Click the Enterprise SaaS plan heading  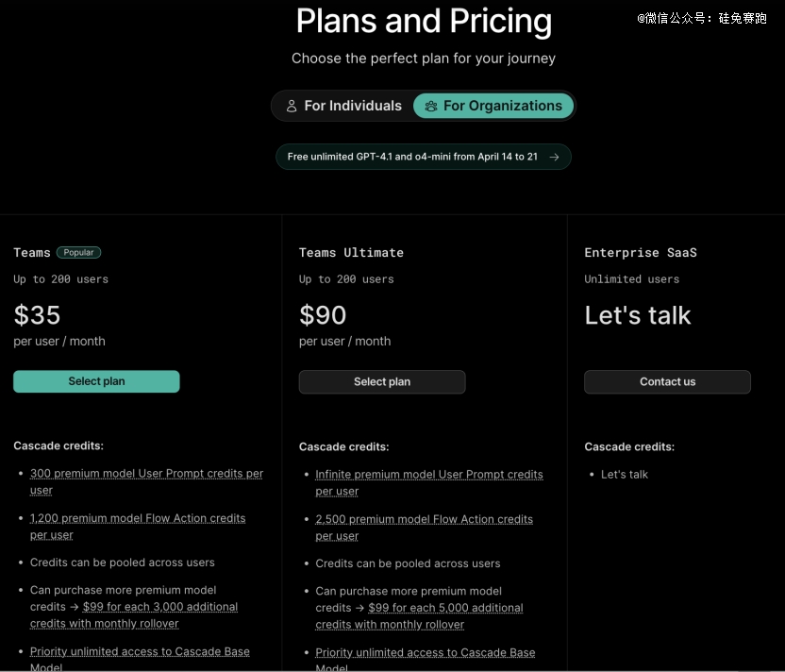(x=641, y=252)
